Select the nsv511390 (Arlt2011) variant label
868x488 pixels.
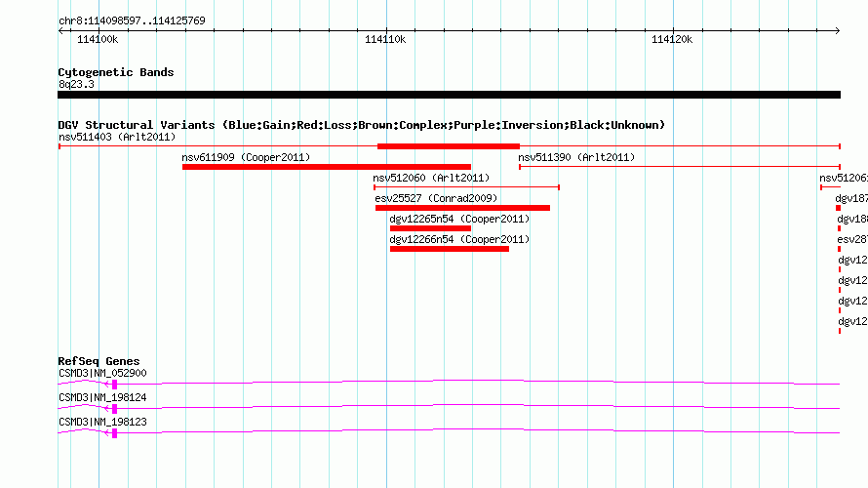[x=576, y=157]
